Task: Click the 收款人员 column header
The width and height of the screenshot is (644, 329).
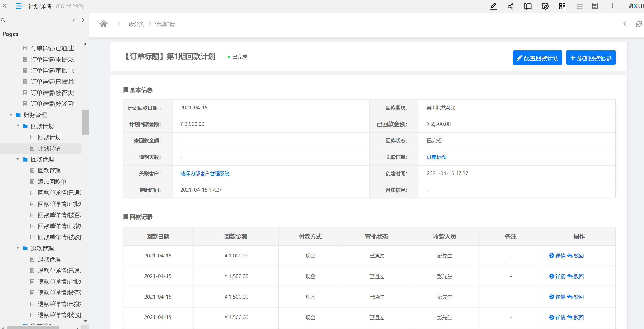Action: coord(445,237)
